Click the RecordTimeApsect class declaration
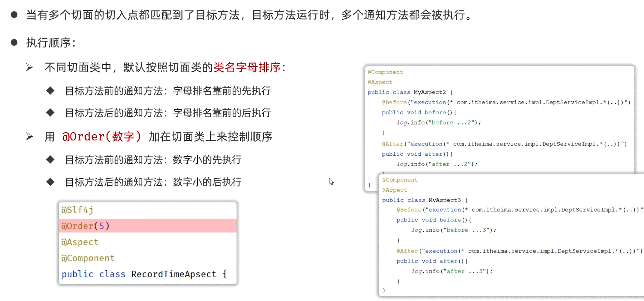644x301 pixels. [x=144, y=274]
